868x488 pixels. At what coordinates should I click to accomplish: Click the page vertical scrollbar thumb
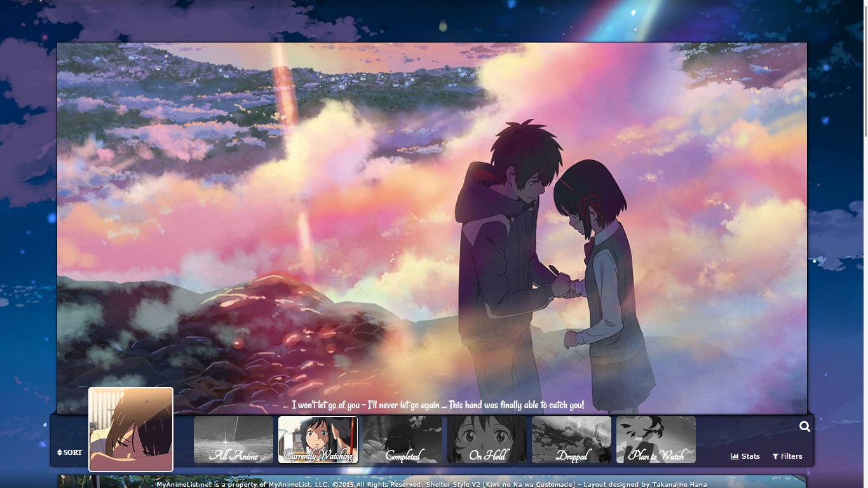tap(865, 70)
